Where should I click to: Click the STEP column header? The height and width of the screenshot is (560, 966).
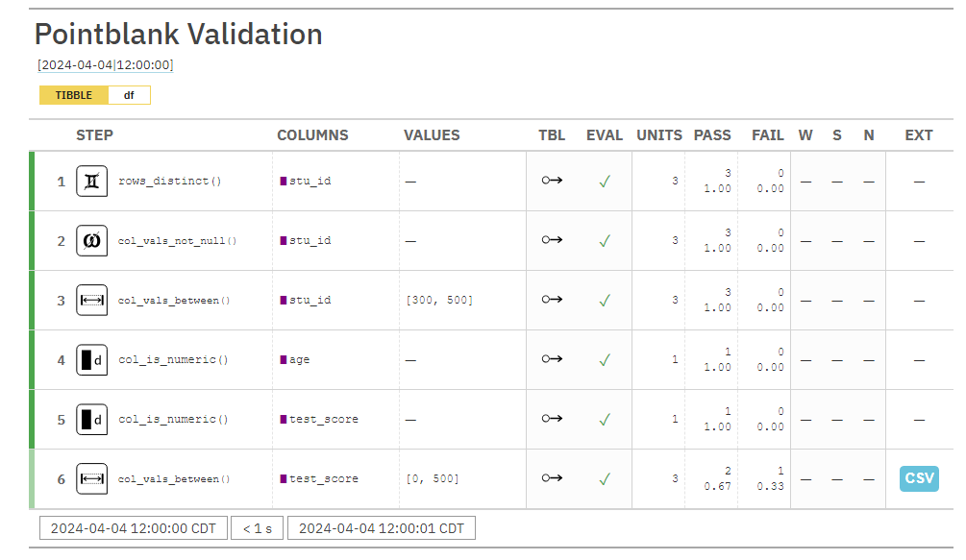tap(94, 135)
